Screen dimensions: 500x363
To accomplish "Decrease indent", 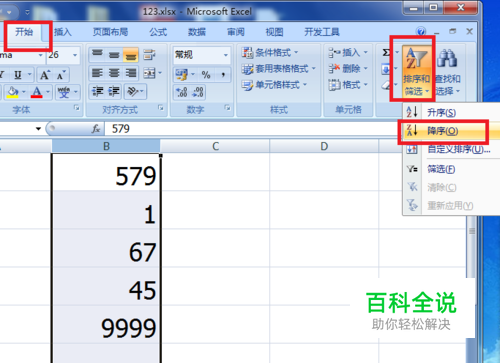I will point(98,91).
